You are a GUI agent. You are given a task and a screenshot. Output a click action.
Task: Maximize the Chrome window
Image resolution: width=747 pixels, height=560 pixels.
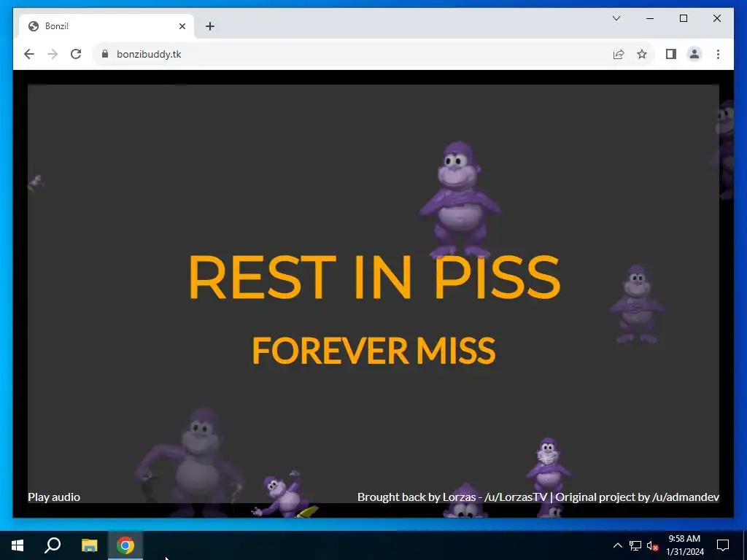point(683,18)
